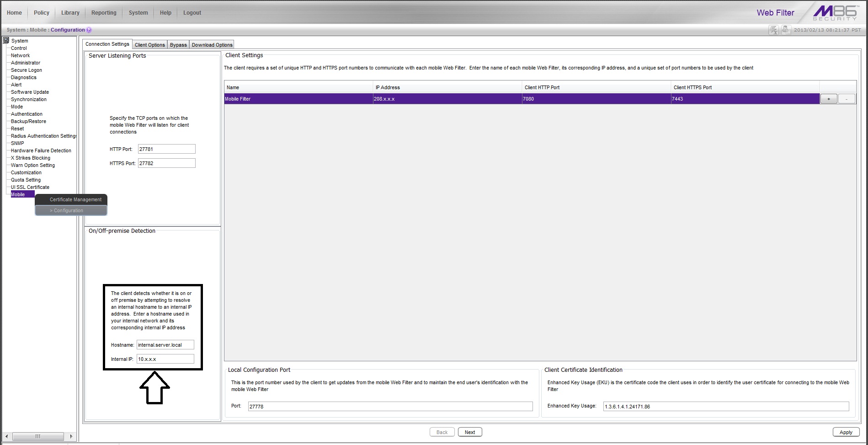Click the Hostname input field

(165, 345)
